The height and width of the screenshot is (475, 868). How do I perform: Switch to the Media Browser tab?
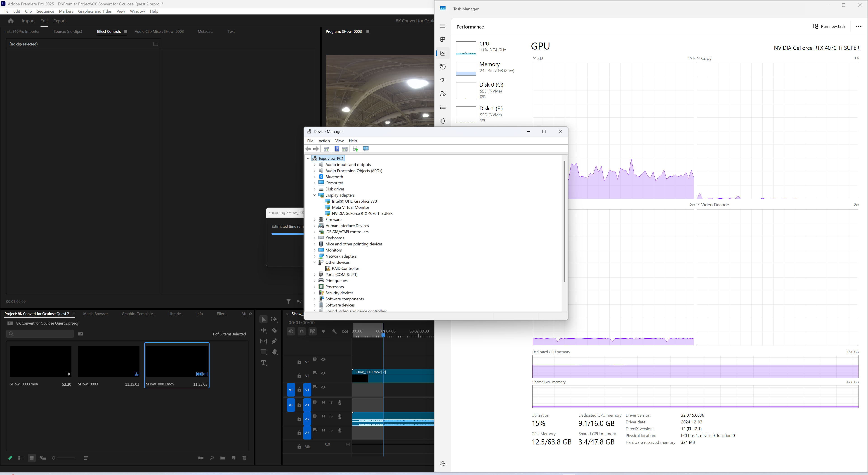tap(95, 314)
